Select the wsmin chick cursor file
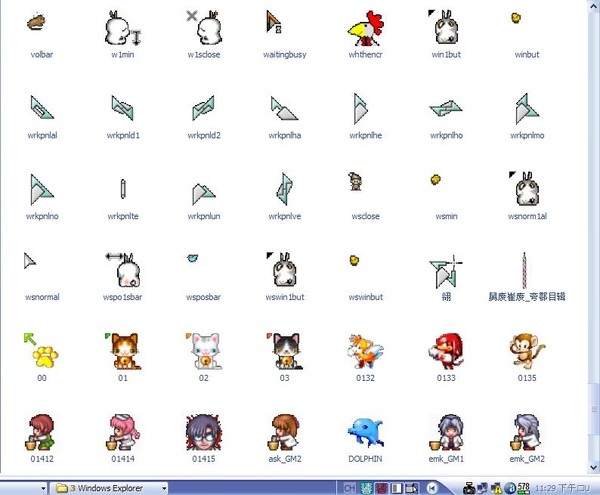The image size is (600, 495). click(435, 179)
